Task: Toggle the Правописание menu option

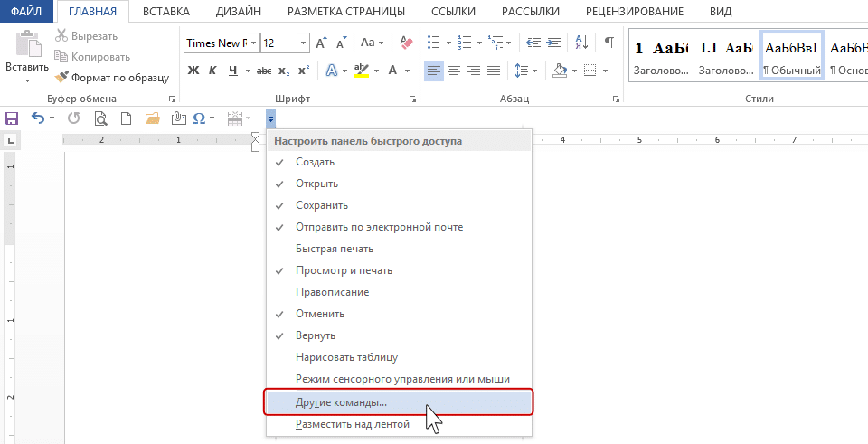Action: (332, 292)
